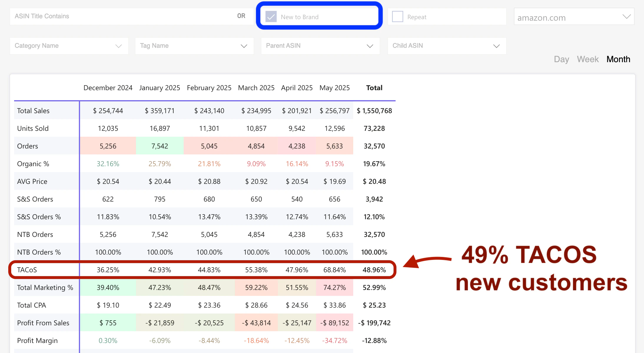Image resolution: width=644 pixels, height=353 pixels.
Task: Switch to the Day view
Action: click(x=561, y=59)
